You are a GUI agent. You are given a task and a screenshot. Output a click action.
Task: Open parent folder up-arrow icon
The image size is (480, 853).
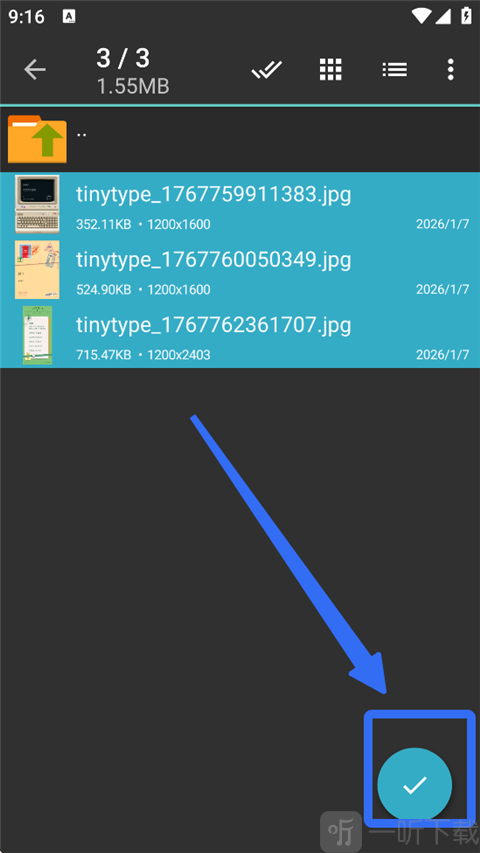(x=37, y=139)
